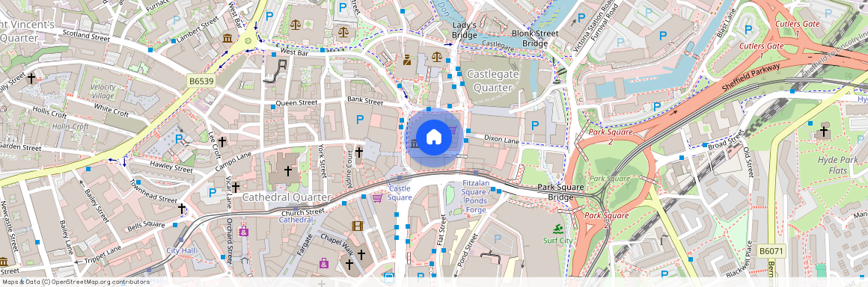Click the shopping cart icon at Castle Square

tap(378, 197)
